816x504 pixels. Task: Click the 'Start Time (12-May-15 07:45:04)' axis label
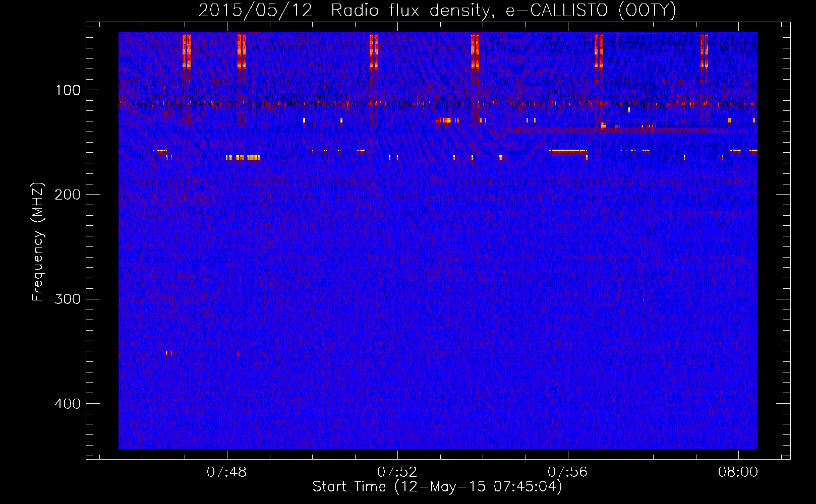click(437, 487)
